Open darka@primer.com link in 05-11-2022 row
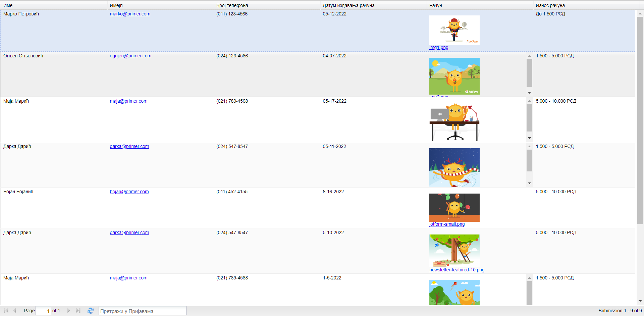644x316 pixels. [x=129, y=146]
